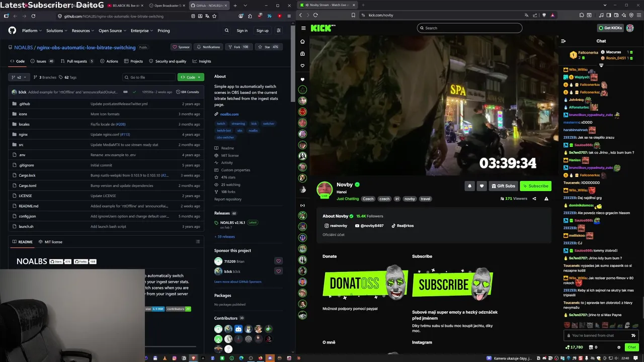Image resolution: width=644 pixels, height=362 pixels.
Task: Click the Fork 108 button
Action: pyautogui.click(x=238, y=47)
